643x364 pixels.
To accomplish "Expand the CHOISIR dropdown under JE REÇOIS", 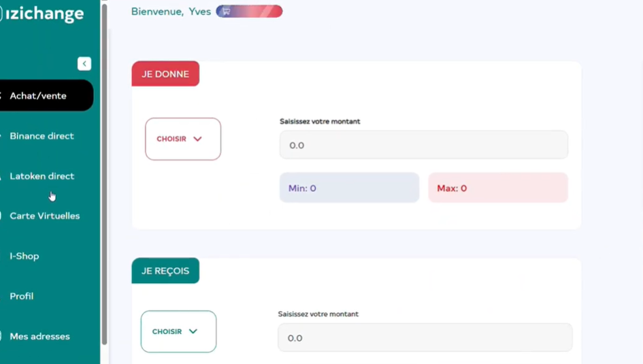I will pyautogui.click(x=178, y=331).
